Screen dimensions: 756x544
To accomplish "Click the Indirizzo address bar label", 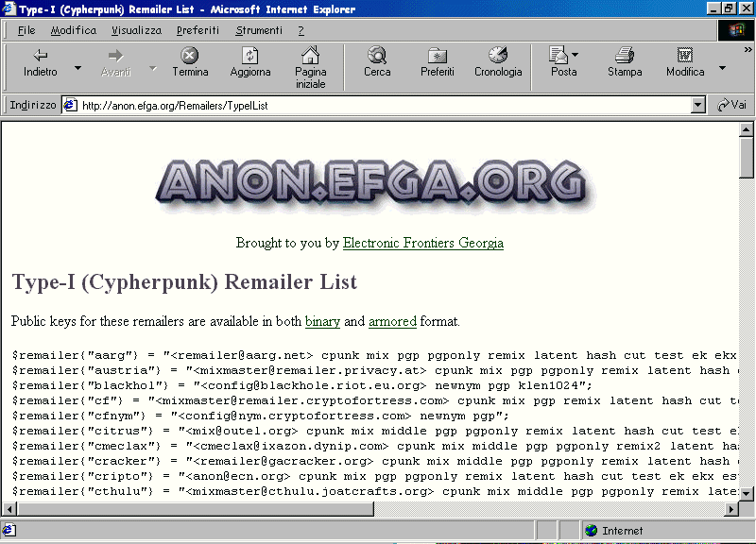I will click(x=33, y=105).
